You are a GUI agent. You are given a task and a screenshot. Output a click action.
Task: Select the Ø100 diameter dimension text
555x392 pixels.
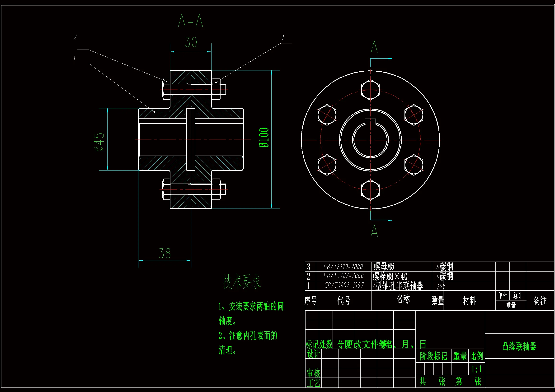tap(264, 138)
